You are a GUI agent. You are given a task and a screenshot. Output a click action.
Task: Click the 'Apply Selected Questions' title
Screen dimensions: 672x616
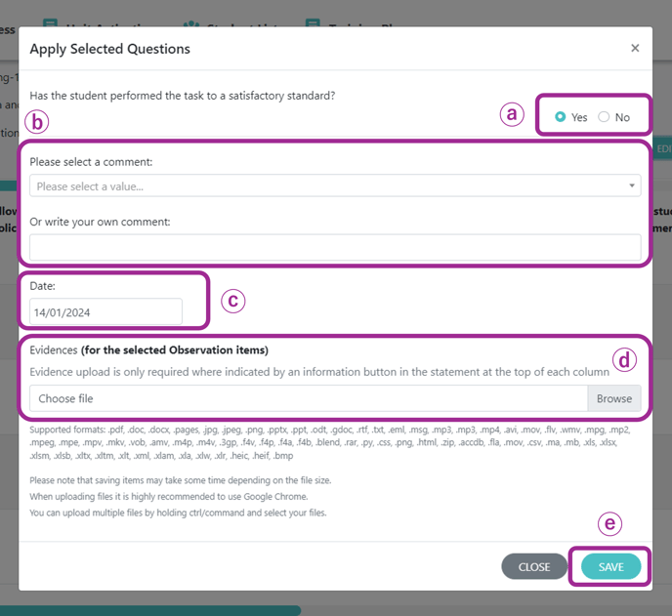click(109, 49)
